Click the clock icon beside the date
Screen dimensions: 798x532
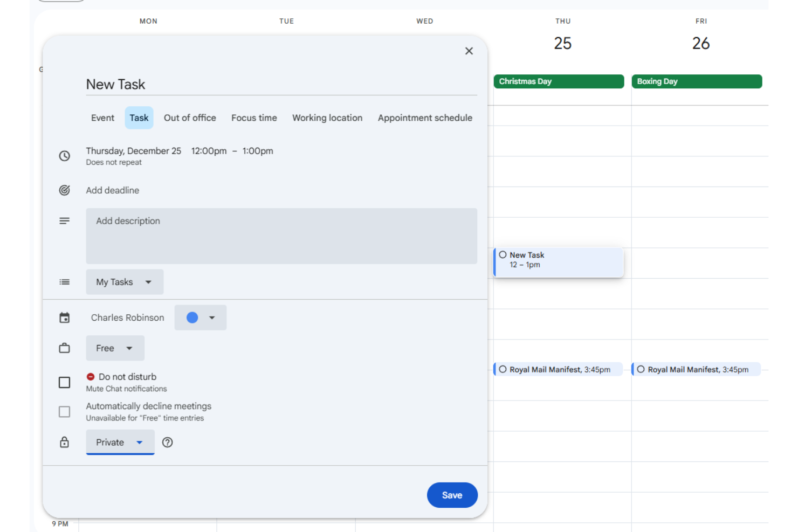coord(64,156)
